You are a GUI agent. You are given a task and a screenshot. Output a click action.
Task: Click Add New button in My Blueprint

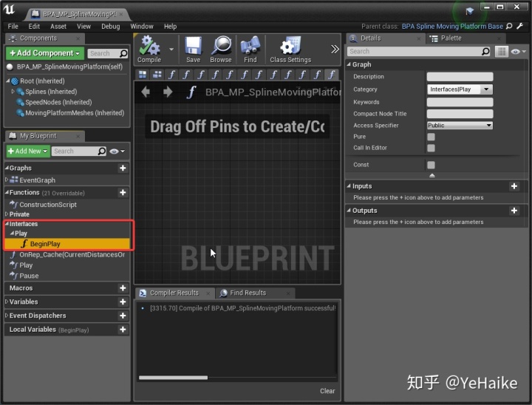[28, 151]
